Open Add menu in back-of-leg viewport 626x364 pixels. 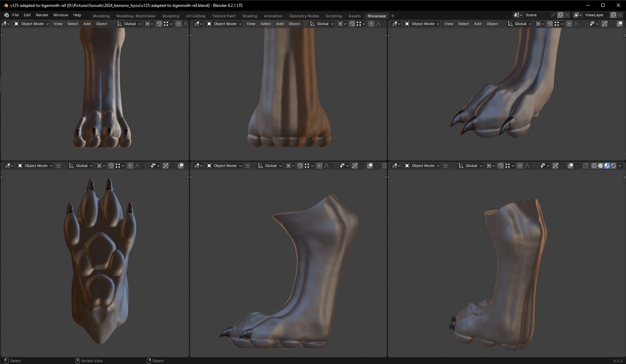[280, 24]
